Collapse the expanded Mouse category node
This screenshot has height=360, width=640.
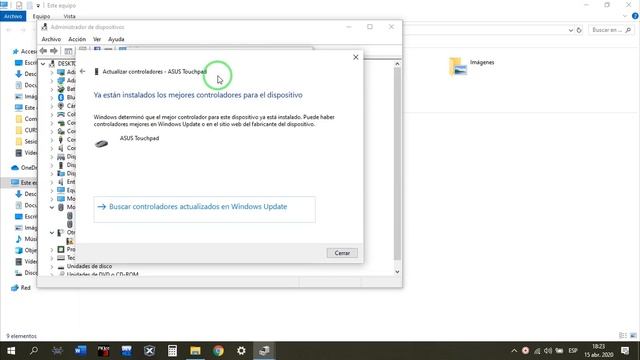[52, 207]
